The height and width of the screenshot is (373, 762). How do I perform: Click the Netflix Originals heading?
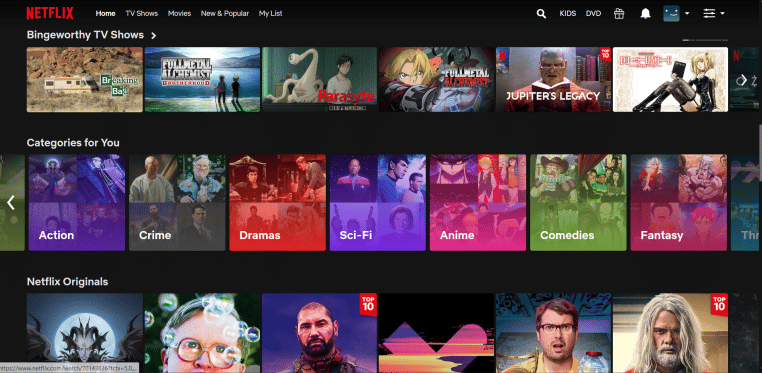(x=68, y=282)
